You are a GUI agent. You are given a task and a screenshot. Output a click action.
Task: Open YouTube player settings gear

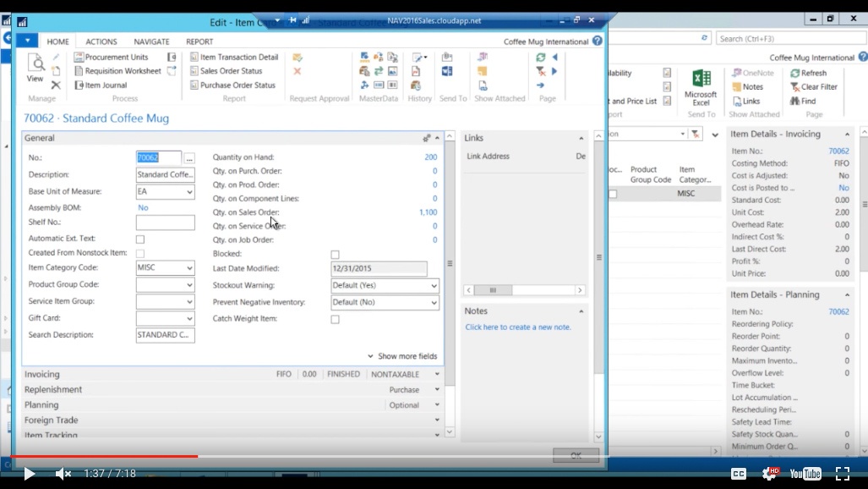pos(770,473)
